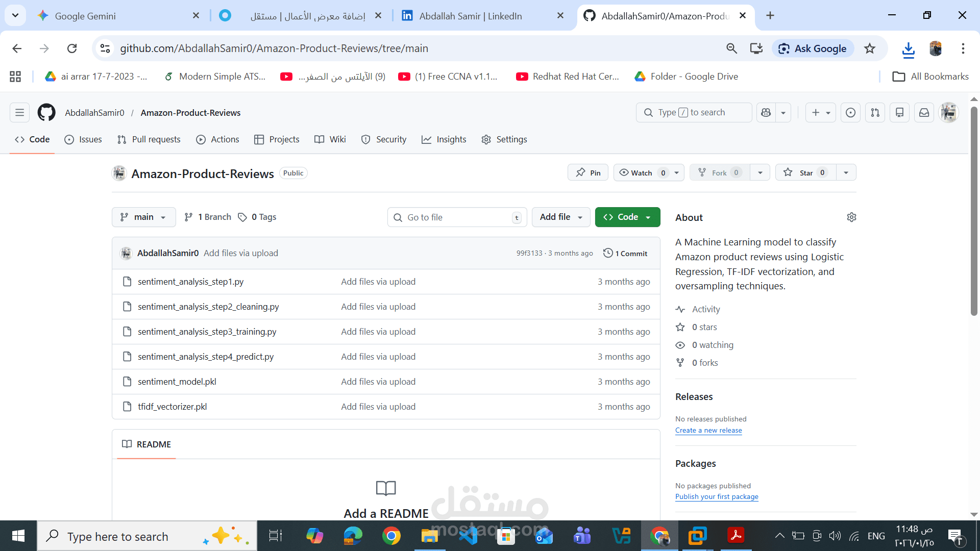Click the Create a new release link
This screenshot has height=551, width=980.
click(708, 430)
